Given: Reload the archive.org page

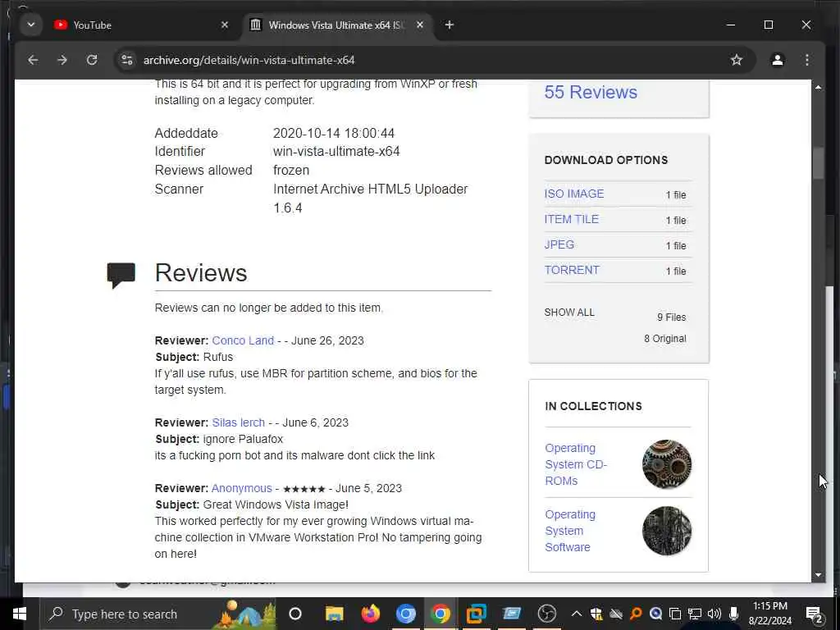Looking at the screenshot, I should coord(92,60).
